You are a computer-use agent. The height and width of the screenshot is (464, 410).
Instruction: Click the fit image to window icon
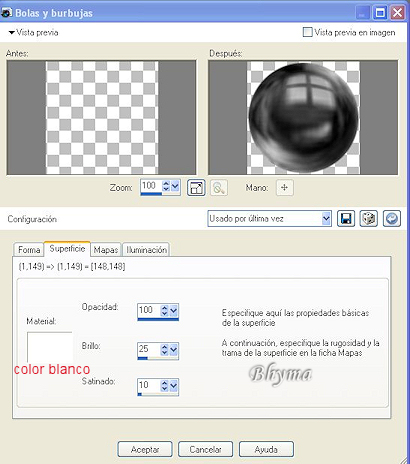[196, 188]
